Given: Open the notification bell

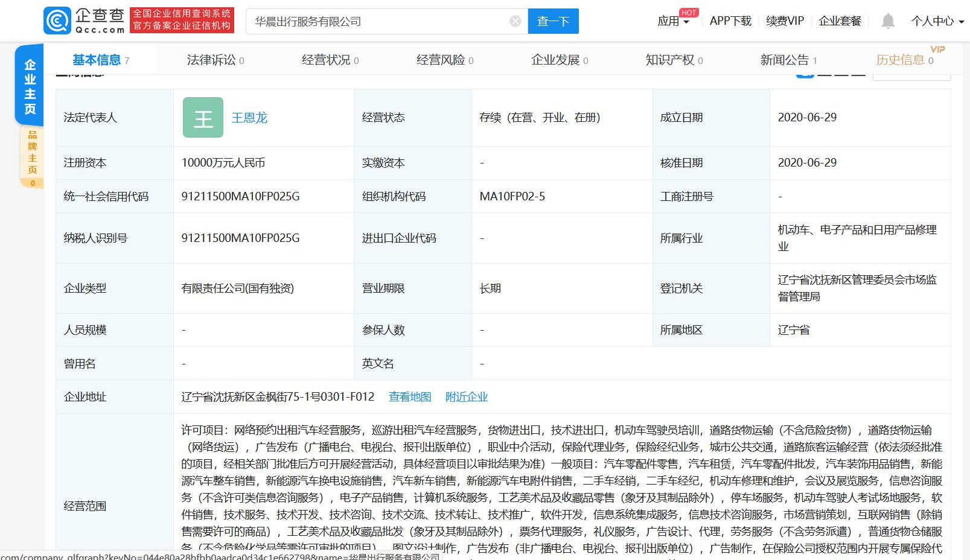Looking at the screenshot, I should (887, 21).
